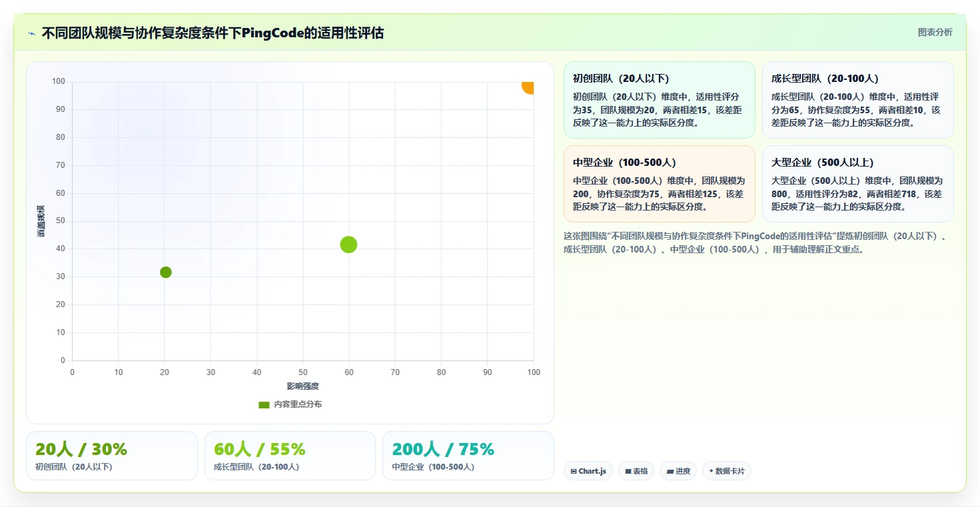980x507 pixels.
Task: Open the 中型企业（100-500人）info card
Action: (x=660, y=184)
